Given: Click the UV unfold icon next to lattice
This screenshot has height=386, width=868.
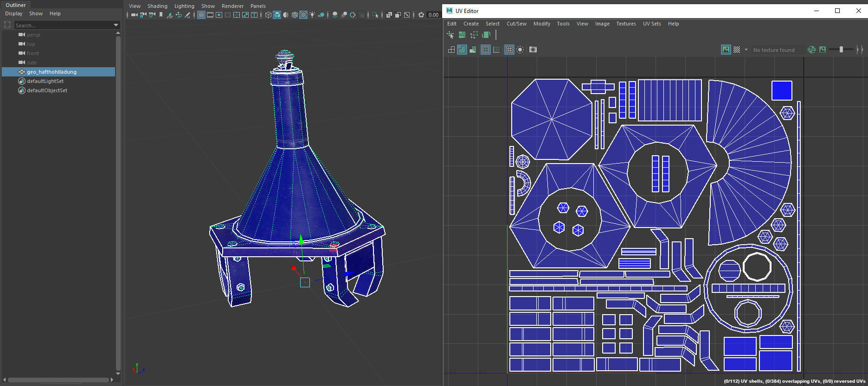Looking at the screenshot, I should click(x=486, y=35).
